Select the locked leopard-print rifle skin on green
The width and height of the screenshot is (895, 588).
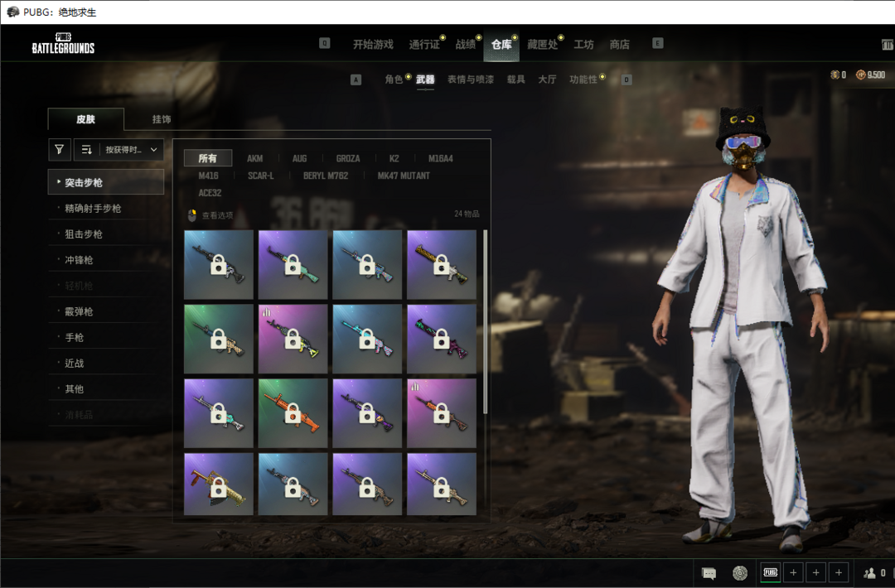click(x=219, y=339)
